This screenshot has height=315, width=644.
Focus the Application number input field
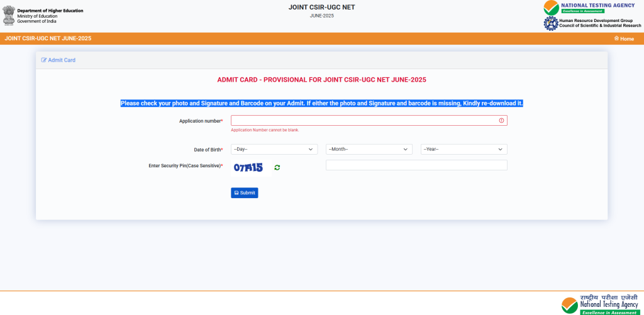pos(369,120)
